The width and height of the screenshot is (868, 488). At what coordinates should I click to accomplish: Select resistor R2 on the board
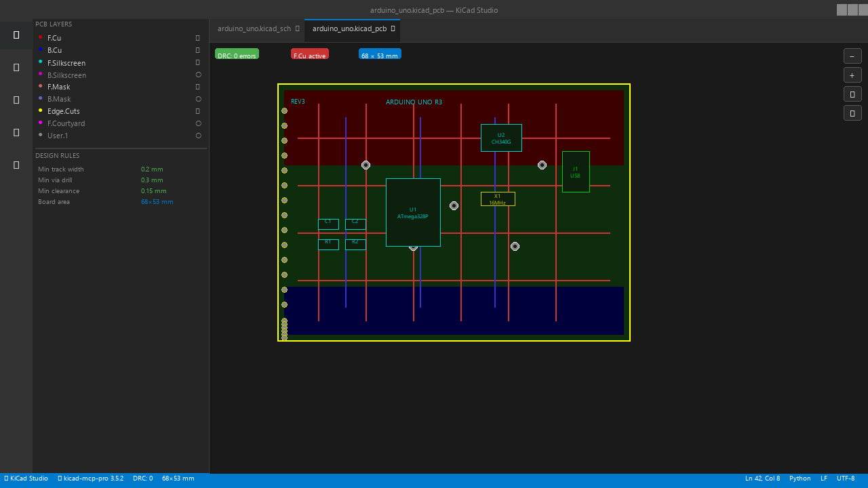(x=355, y=244)
